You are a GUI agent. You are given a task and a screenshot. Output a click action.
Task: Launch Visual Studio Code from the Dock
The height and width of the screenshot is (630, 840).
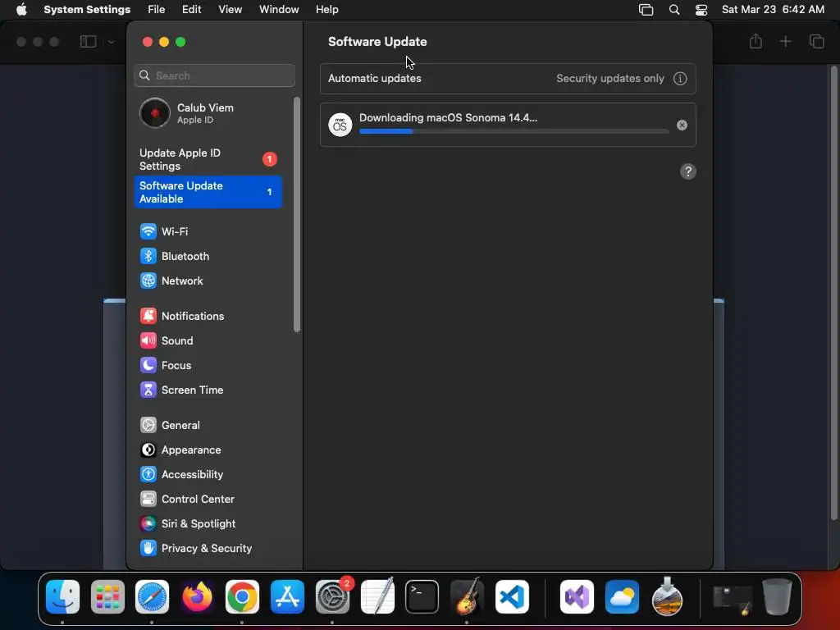tap(512, 597)
